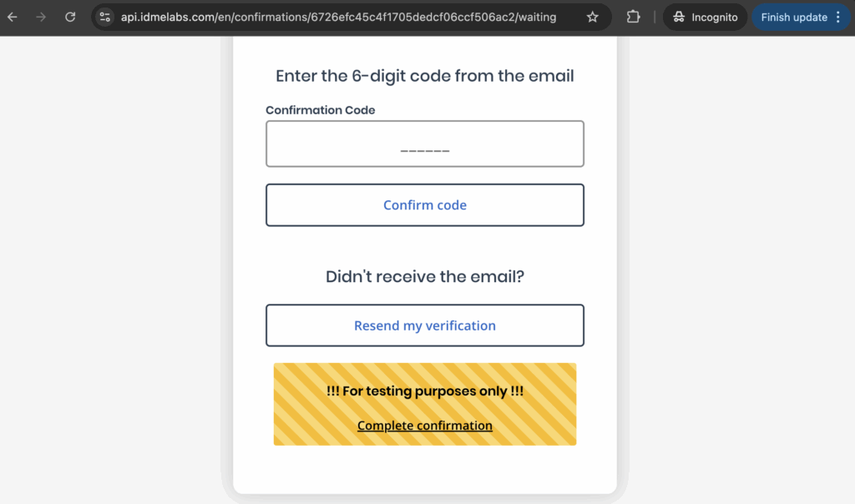Viewport: 855px width, 504px height.
Task: Click the Confirmation Code input field
Action: [424, 144]
